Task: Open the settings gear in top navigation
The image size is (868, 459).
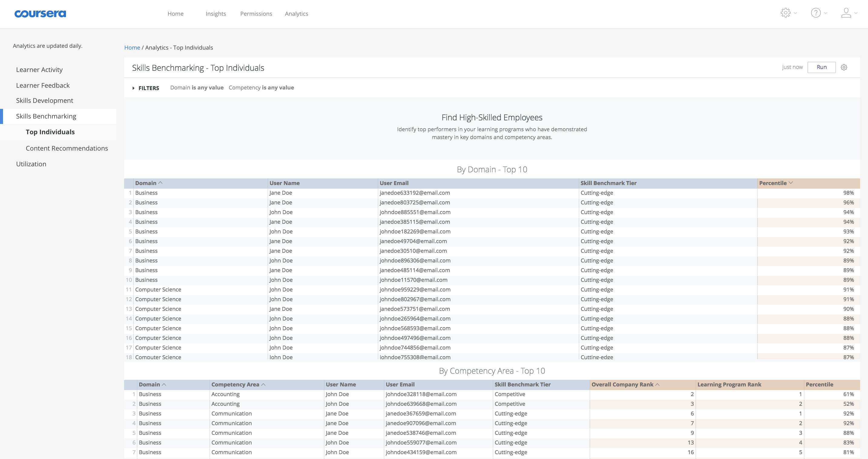Action: [785, 13]
